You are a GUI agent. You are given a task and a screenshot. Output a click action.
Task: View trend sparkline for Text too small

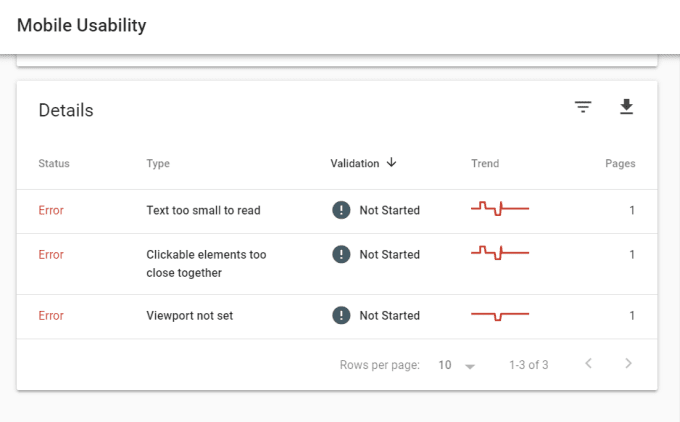[x=500, y=208]
